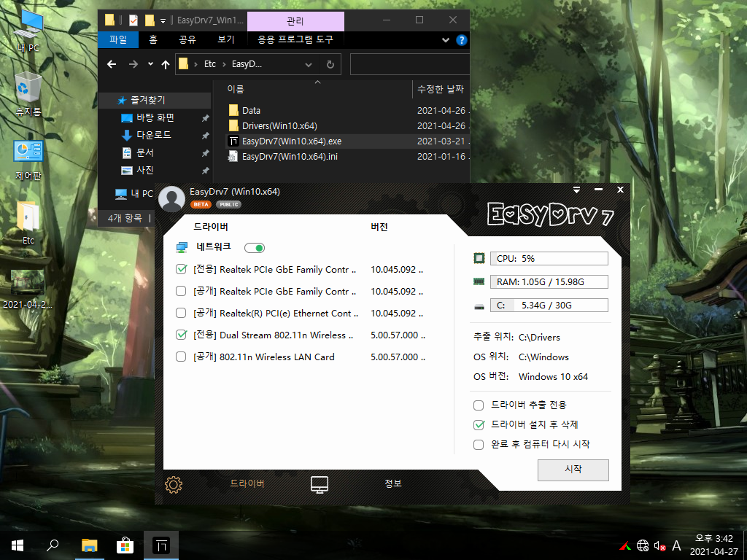This screenshot has height=560, width=747.
Task: Check [공개] 802.11n Wireless LAN Card driver
Action: coord(181,357)
